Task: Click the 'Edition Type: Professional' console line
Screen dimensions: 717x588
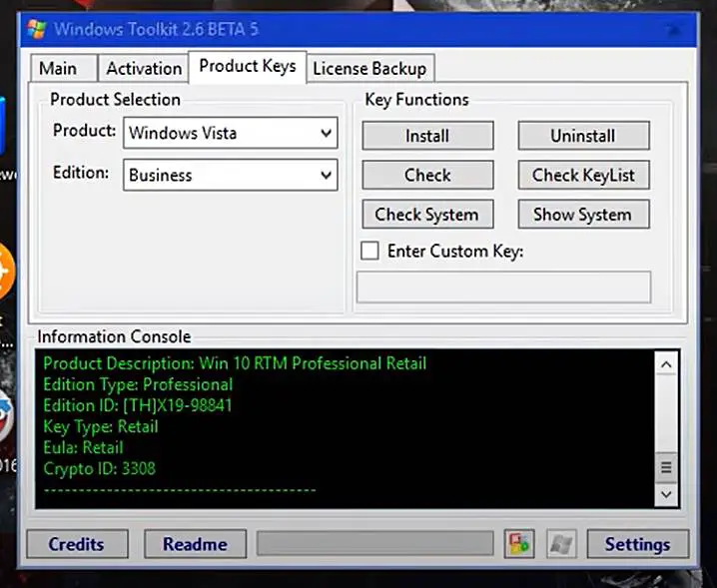Action: tap(138, 384)
